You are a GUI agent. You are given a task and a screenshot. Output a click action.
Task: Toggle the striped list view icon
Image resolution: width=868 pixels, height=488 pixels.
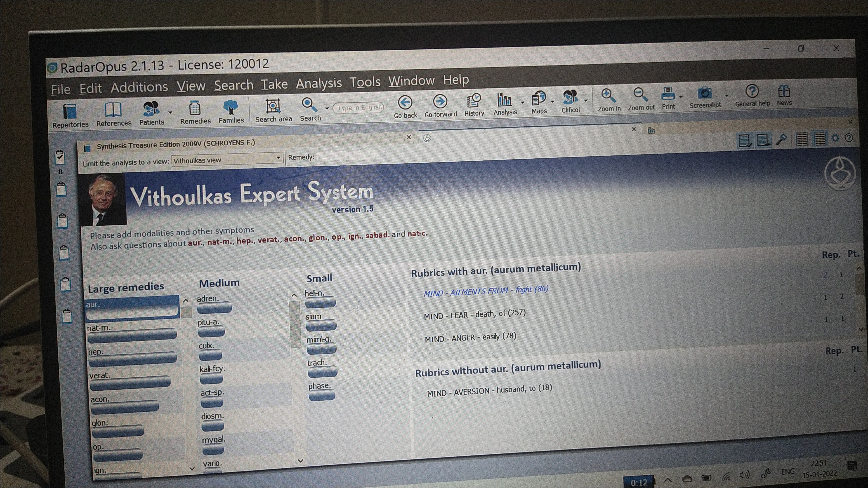pos(819,138)
